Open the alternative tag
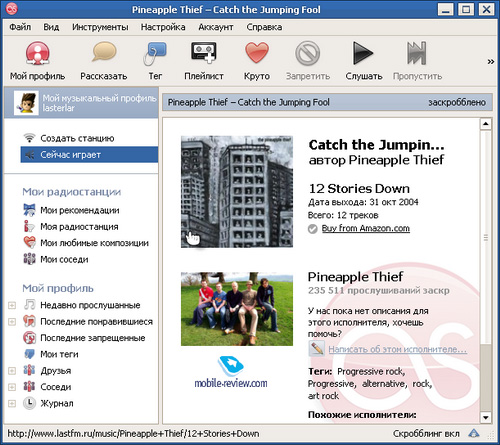 coord(384,384)
